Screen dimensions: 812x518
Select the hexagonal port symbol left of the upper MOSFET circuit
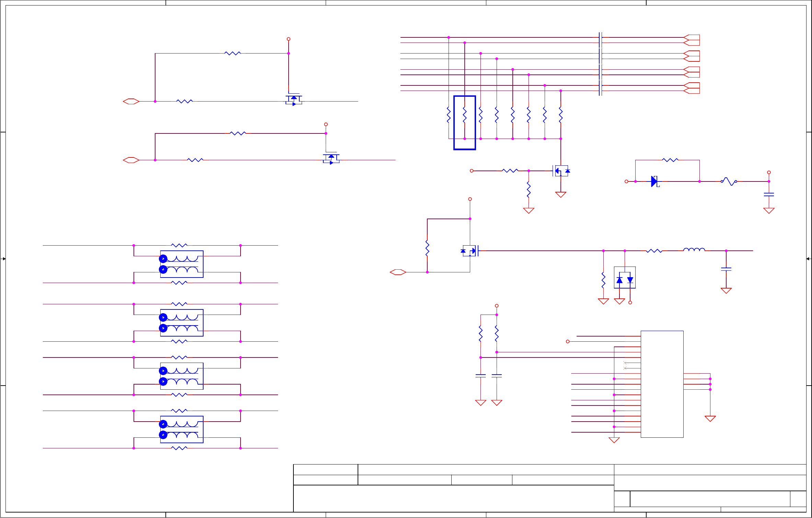[x=131, y=101]
